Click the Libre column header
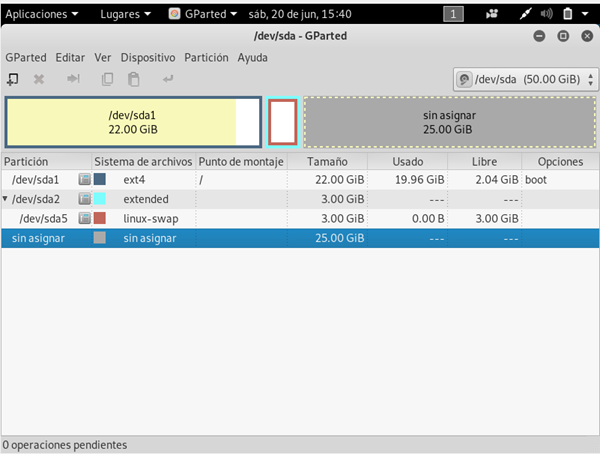Screen dimensions: 600x454 pyautogui.click(x=484, y=162)
